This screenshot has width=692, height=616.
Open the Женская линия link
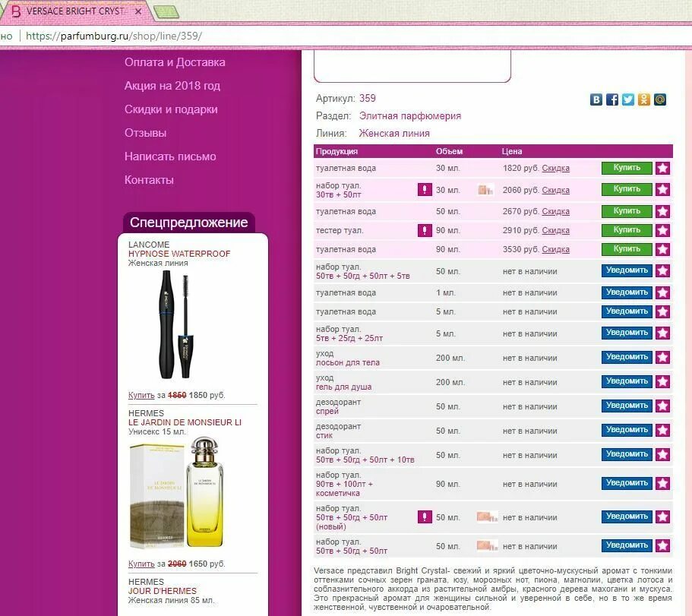(394, 133)
